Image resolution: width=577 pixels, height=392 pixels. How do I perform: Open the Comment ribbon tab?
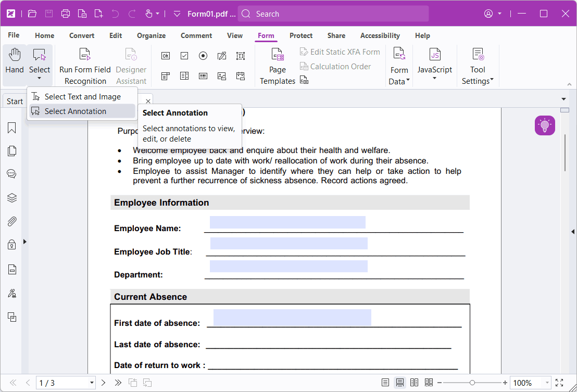pyautogui.click(x=196, y=35)
